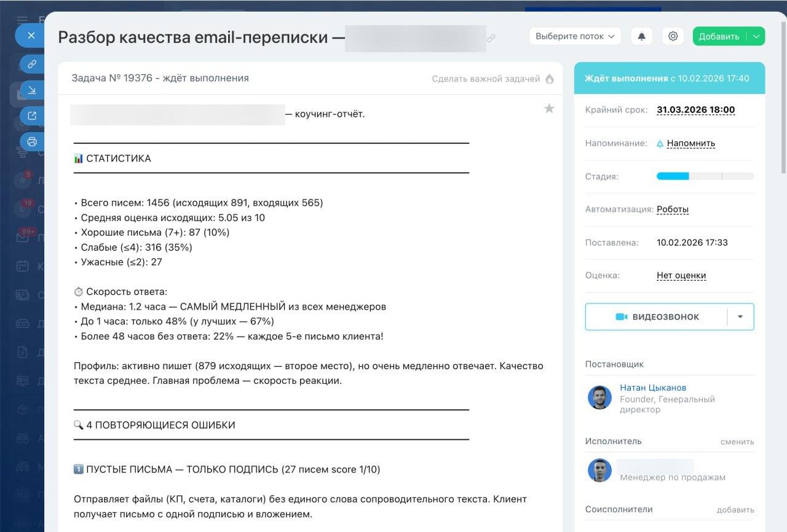Viewport: 787px width, 532px height.
Task: Expand the dropdown arrow next to 'ВИДЕОЗВОНОК'
Action: [x=740, y=317]
